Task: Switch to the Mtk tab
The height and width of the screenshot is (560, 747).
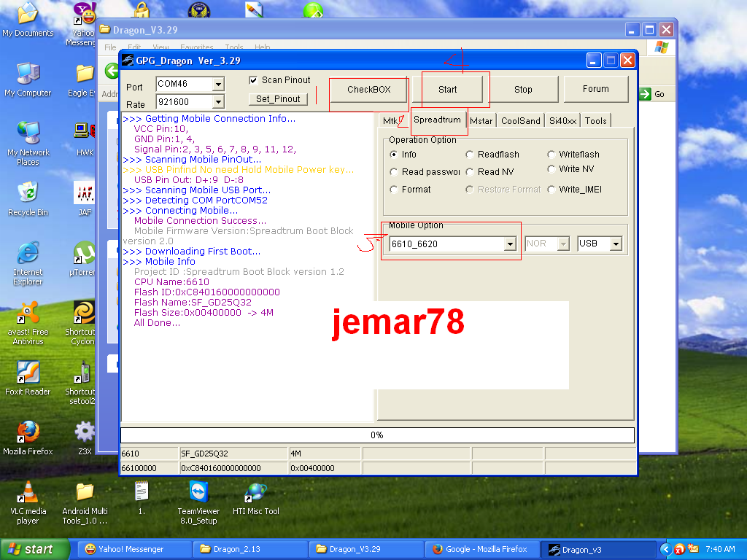Action: click(391, 120)
